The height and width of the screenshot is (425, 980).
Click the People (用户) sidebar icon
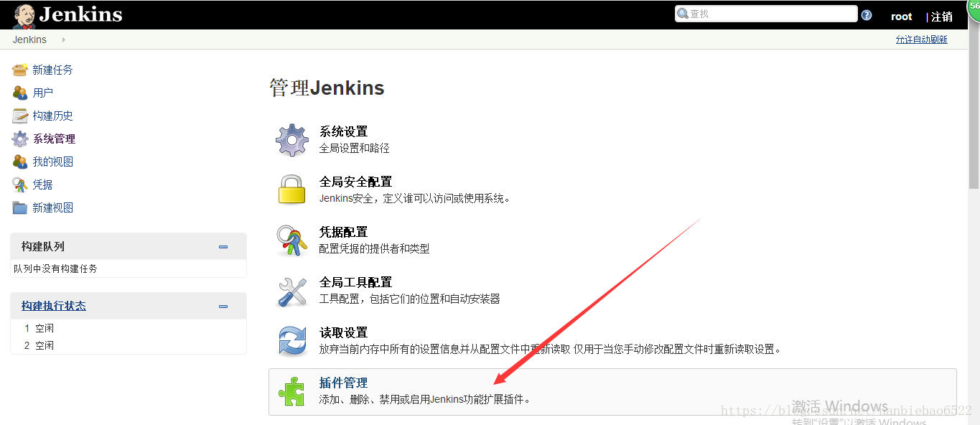(x=20, y=93)
